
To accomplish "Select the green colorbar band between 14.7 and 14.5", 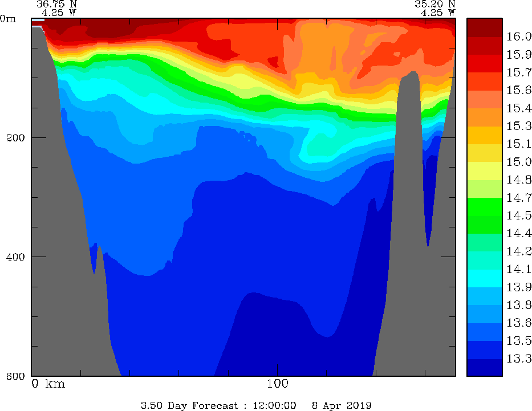I will 485,206.
